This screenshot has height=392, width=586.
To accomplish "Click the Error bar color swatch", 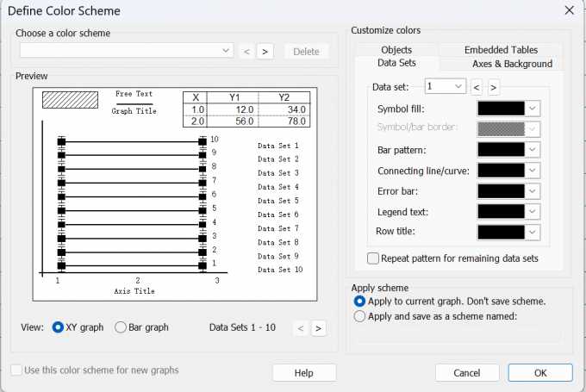I will tap(502, 191).
